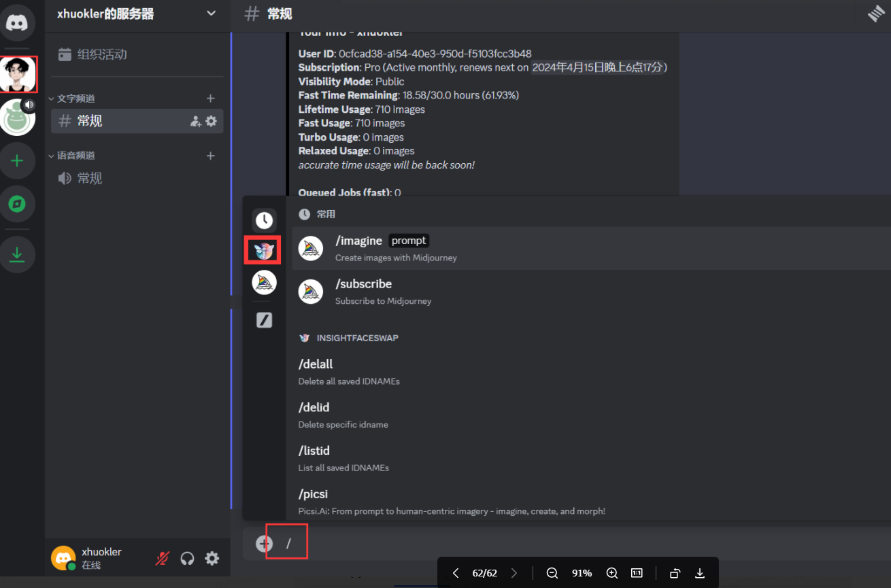Choose the /picsi command

[x=591, y=501]
